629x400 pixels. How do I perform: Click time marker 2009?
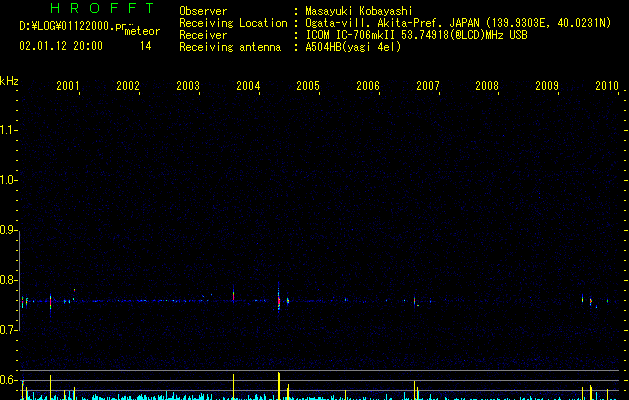click(547, 85)
